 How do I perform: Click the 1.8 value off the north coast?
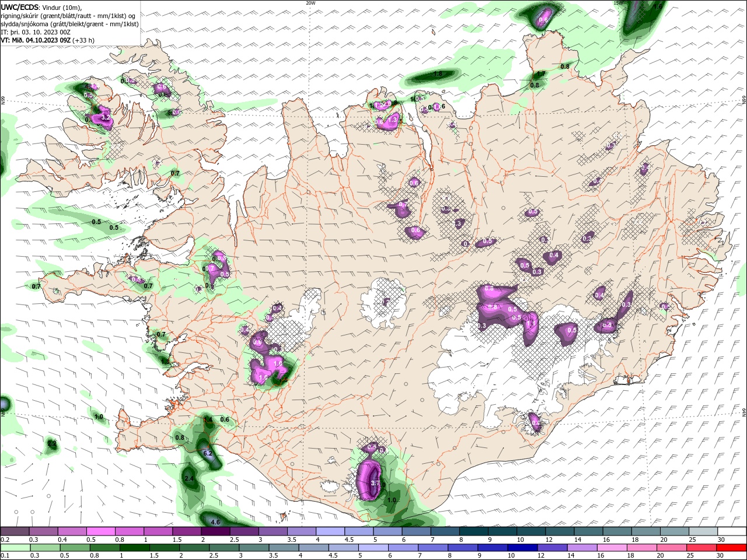[x=438, y=74]
